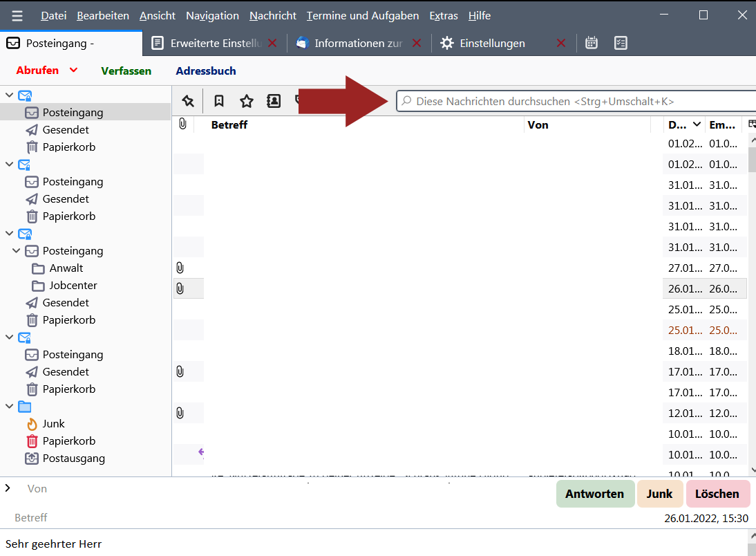Select the red 25.01 message row
This screenshot has height=556, width=756.
(x=460, y=330)
